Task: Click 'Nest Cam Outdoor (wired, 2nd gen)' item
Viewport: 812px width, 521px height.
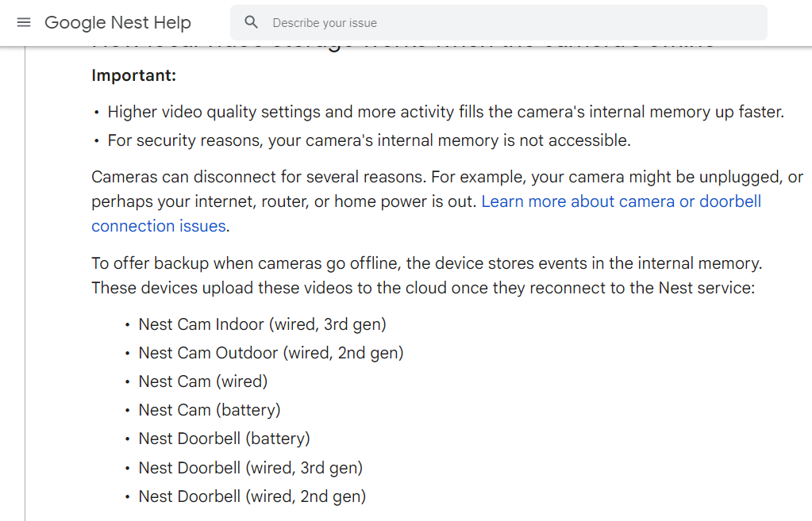Action: pyautogui.click(x=271, y=353)
